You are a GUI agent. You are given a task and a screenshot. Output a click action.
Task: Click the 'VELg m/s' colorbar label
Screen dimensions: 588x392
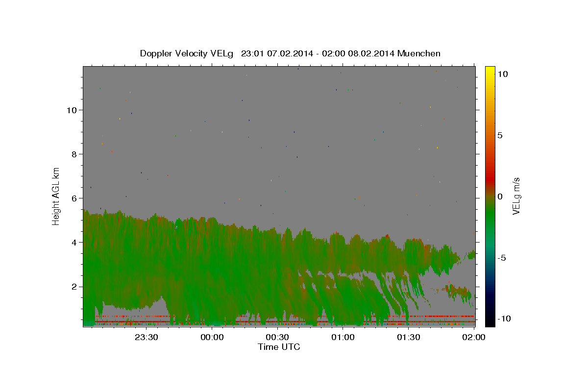pyautogui.click(x=516, y=196)
